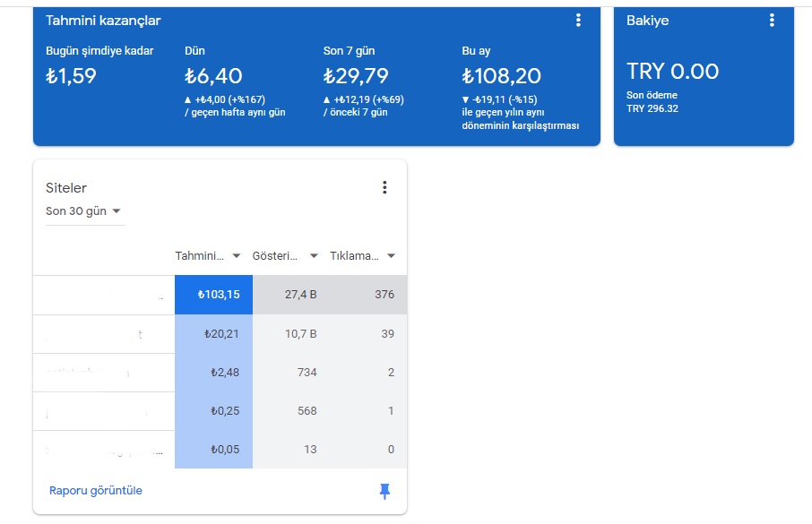Click the 27,4 B impressions value
This screenshot has width=812, height=524.
click(x=301, y=295)
